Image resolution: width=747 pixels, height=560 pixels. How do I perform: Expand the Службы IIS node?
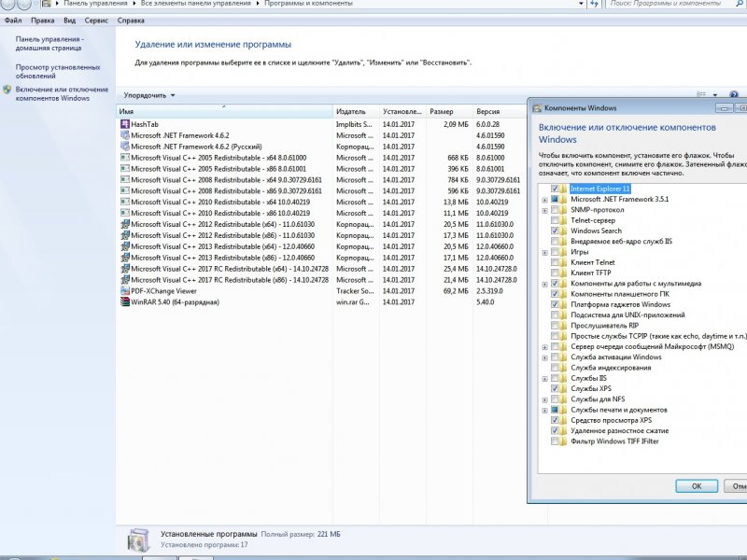(545, 379)
